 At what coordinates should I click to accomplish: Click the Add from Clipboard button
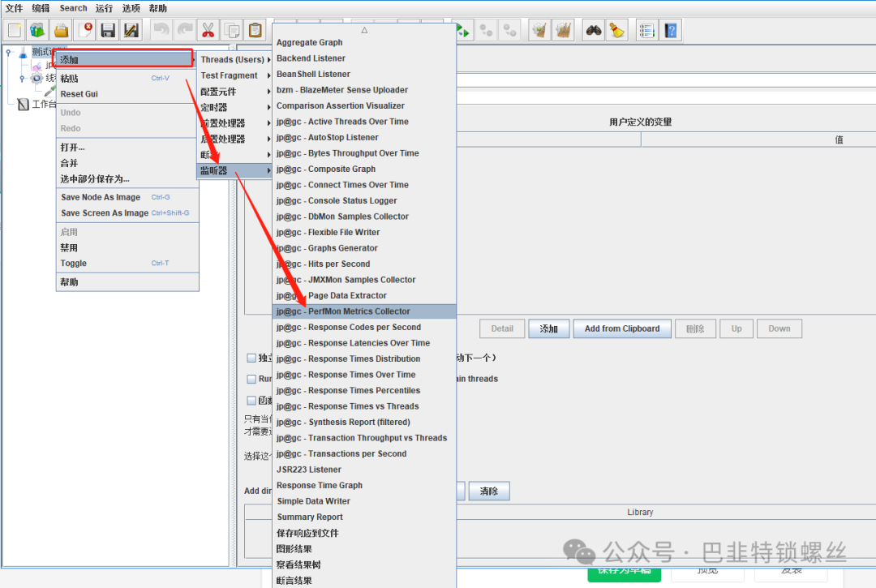[x=622, y=328]
